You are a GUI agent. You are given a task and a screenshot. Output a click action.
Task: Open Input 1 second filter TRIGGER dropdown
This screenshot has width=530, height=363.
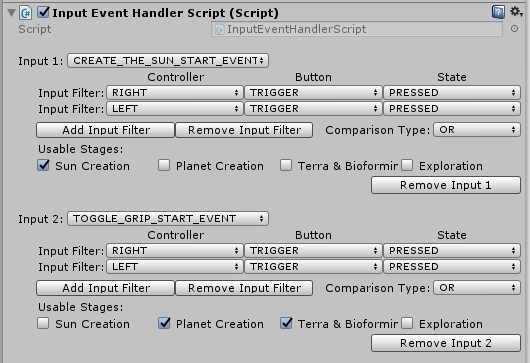point(313,108)
